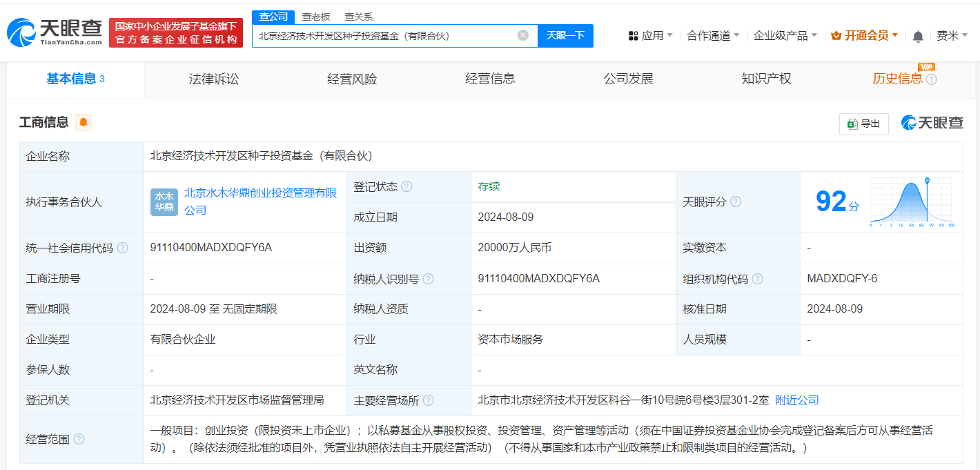
Task: Click the help icon beside 登记状态
Action: pyautogui.click(x=406, y=186)
